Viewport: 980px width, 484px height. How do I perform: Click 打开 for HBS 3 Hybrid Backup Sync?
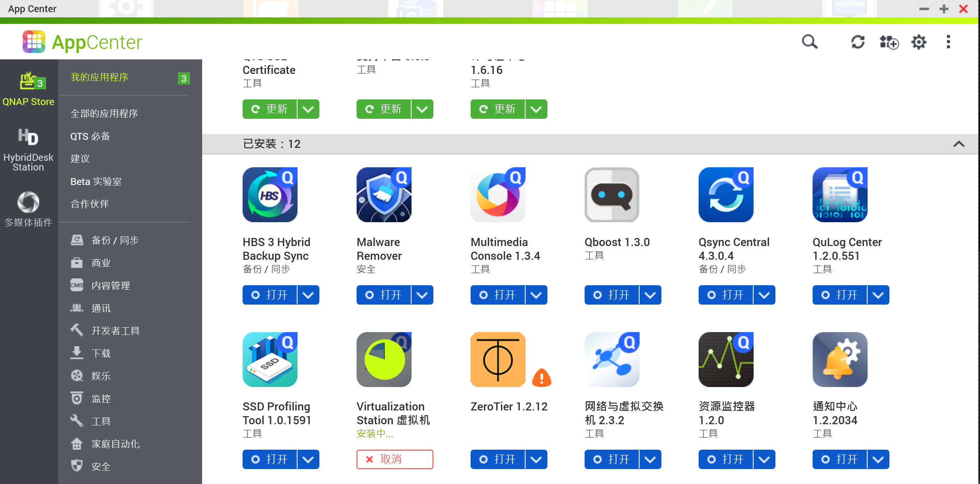click(270, 295)
